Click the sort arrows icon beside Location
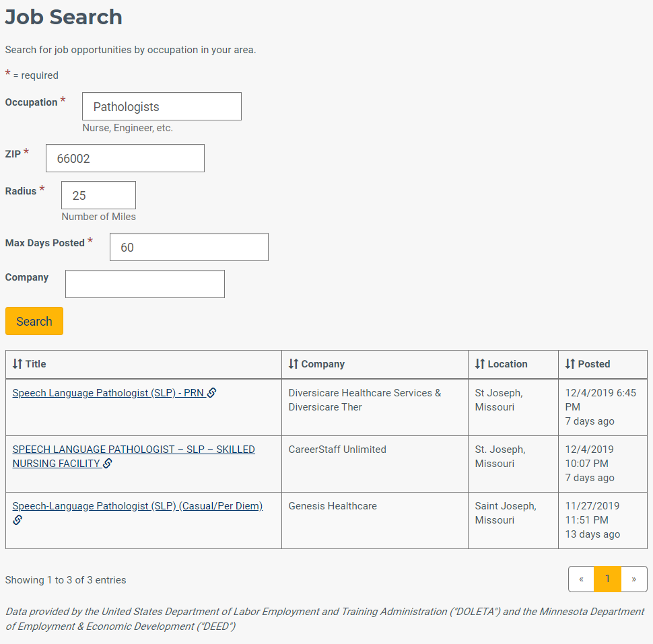Screen dimensions: 653x644 pos(480,364)
